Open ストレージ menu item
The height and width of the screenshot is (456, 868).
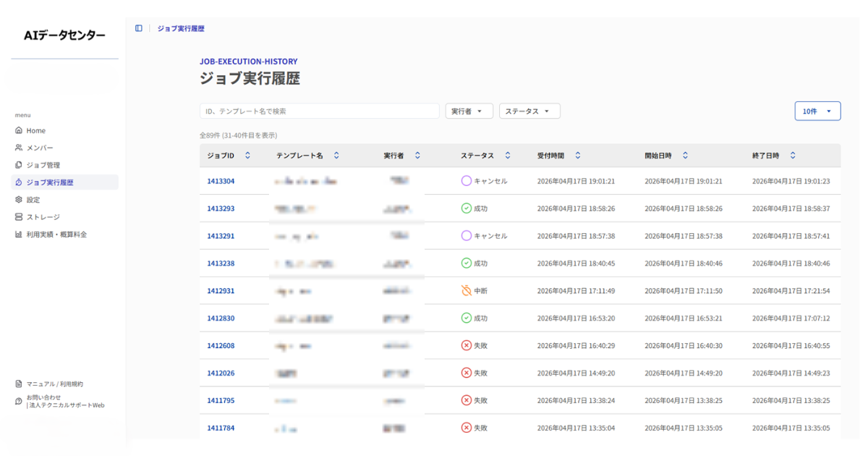pyautogui.click(x=64, y=217)
